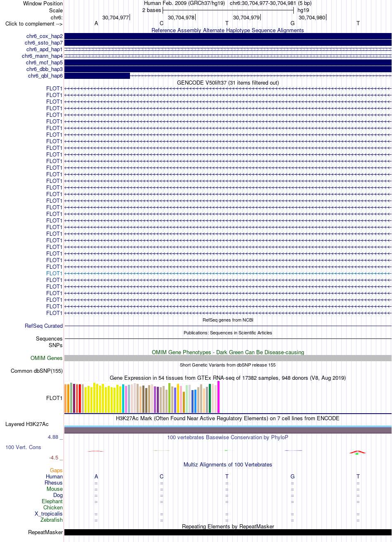Click the gray OMIM Genes item bar

228,358
